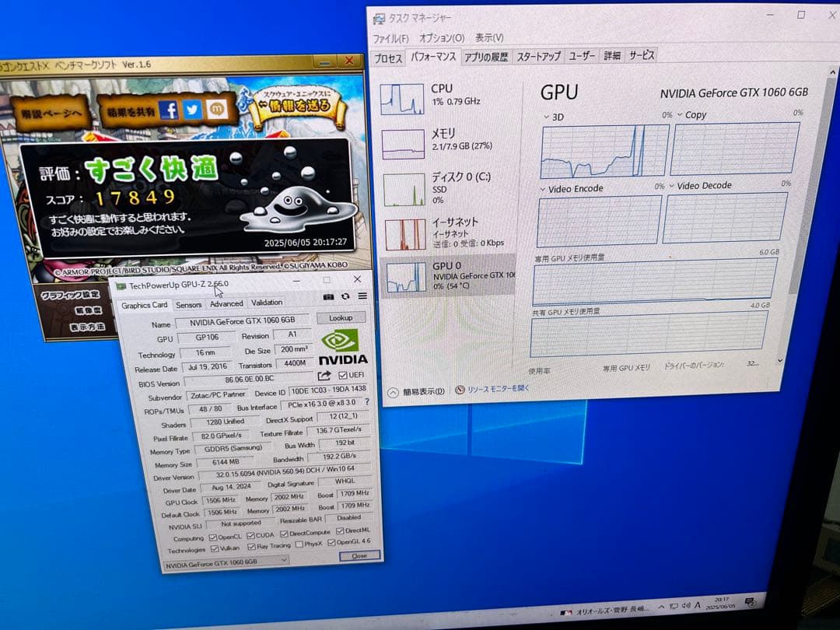Share benchmark result on Mastodon icon
The width and height of the screenshot is (840, 630).
pyautogui.click(x=216, y=110)
